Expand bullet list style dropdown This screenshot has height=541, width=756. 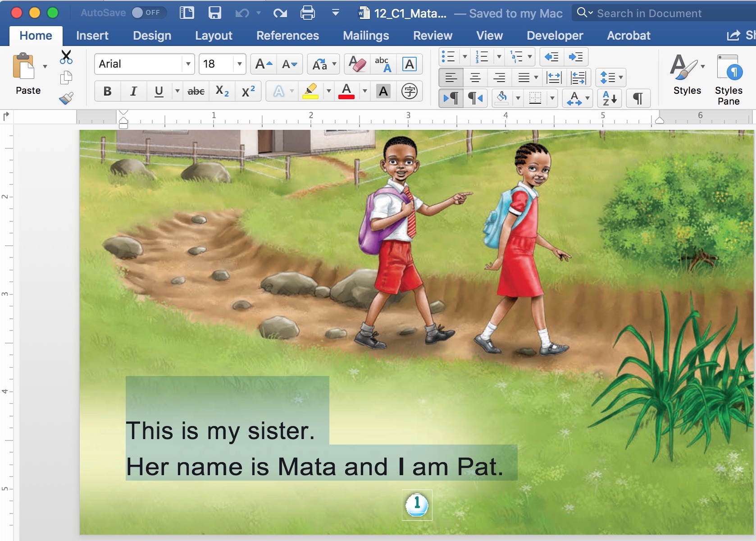(465, 57)
